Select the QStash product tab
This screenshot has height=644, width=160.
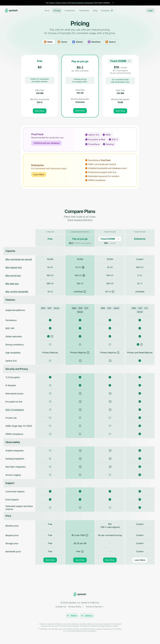(77, 42)
